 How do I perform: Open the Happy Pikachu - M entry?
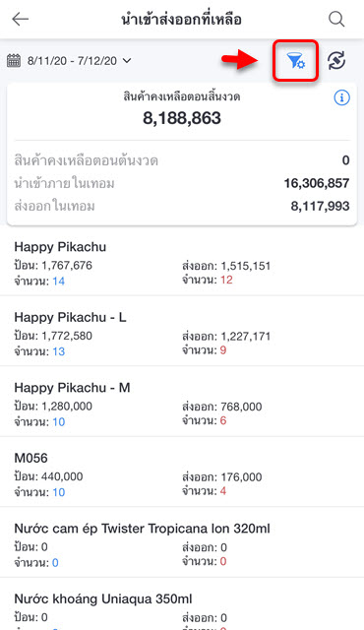tap(182, 404)
